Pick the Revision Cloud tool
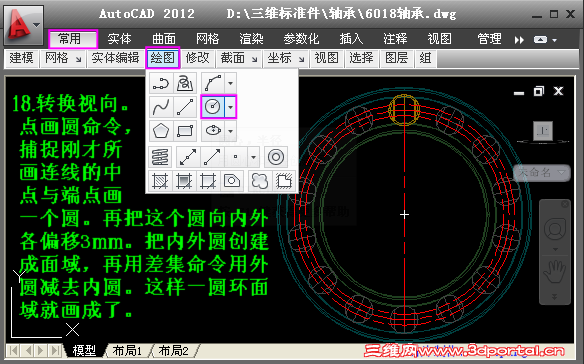 [x=260, y=181]
